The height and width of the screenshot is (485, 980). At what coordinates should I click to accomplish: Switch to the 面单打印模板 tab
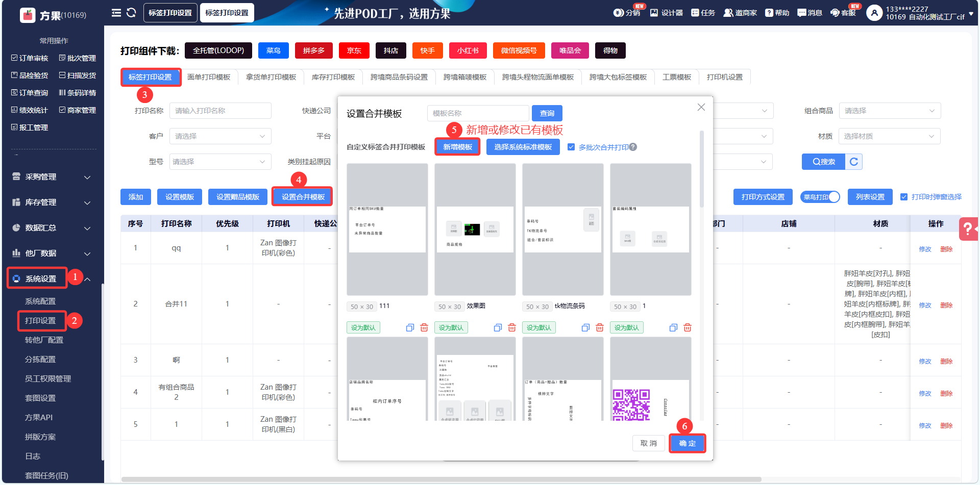209,77
